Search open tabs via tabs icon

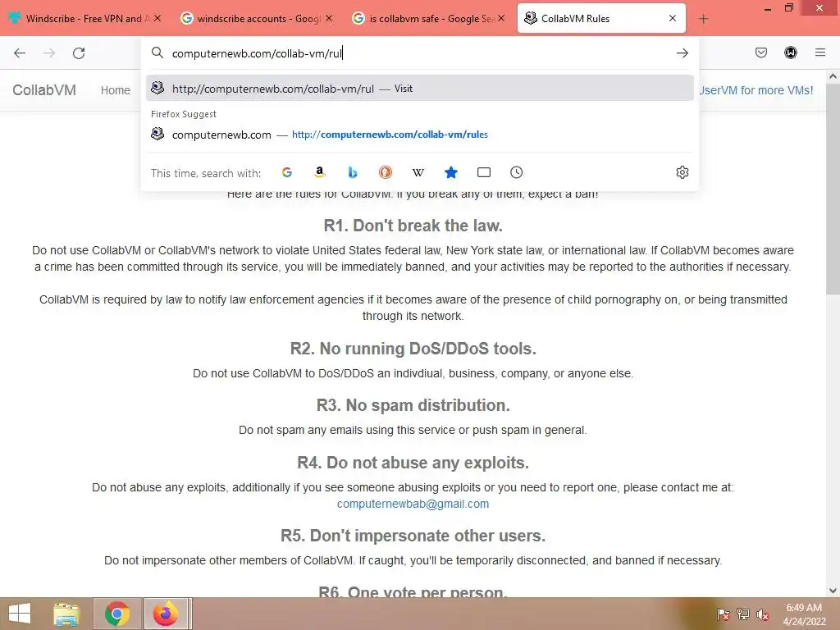click(484, 172)
